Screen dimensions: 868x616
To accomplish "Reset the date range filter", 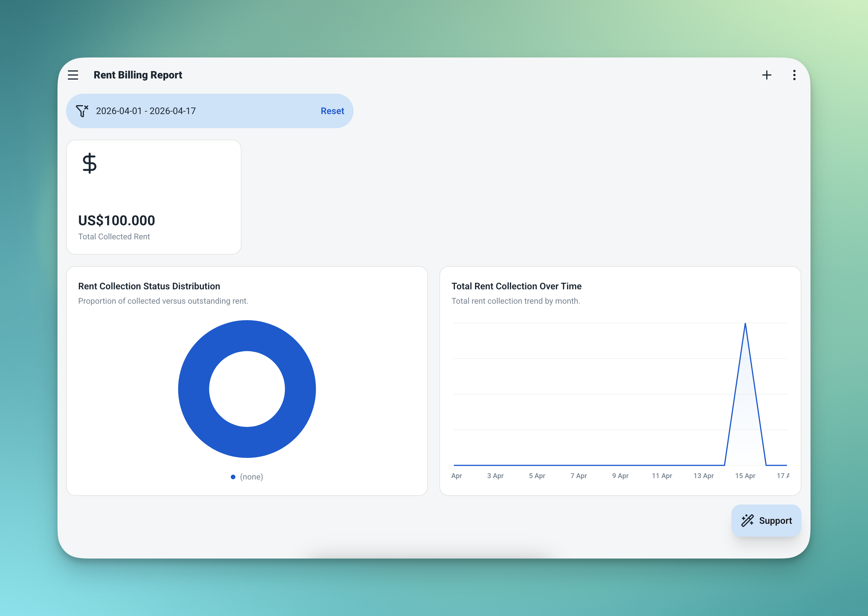I will [x=332, y=111].
